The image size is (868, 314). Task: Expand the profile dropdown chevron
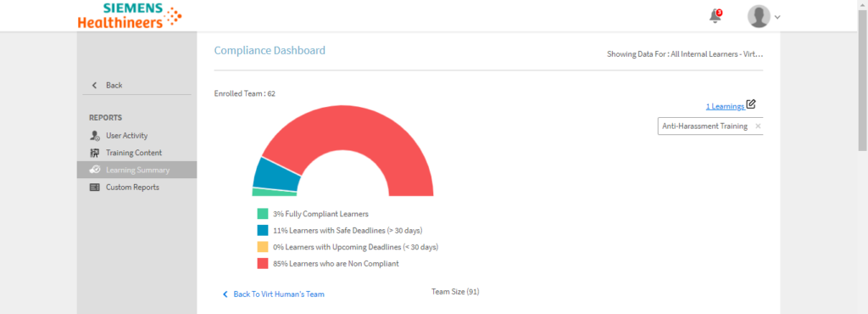click(x=777, y=17)
